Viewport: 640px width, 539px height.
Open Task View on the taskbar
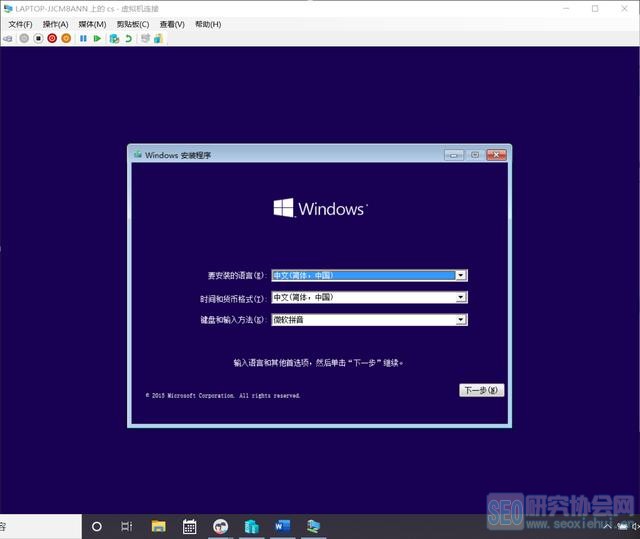pos(127,526)
